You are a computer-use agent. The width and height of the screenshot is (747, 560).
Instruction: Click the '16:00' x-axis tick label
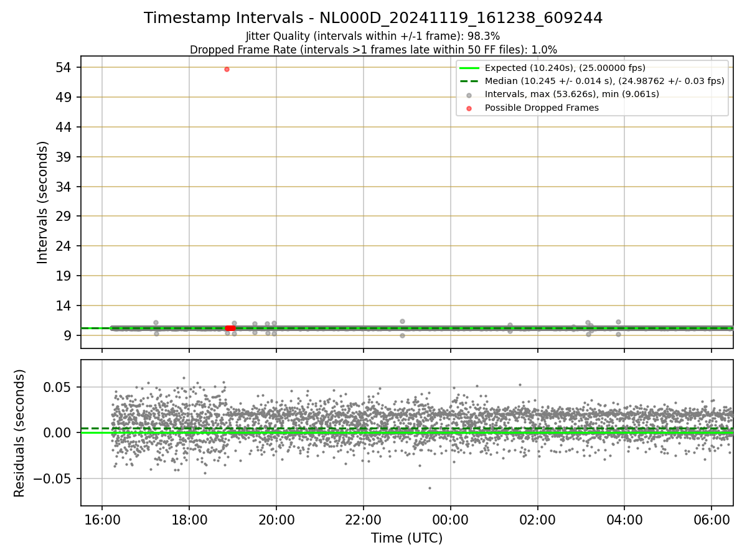point(102,519)
